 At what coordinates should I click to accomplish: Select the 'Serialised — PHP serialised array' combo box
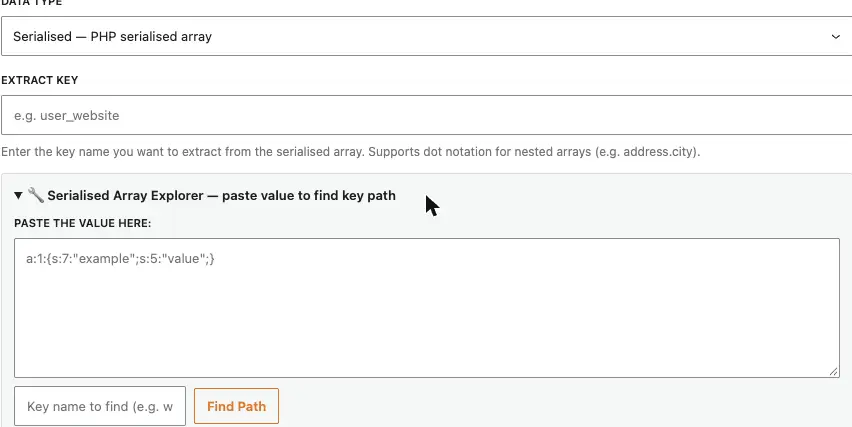point(427,36)
